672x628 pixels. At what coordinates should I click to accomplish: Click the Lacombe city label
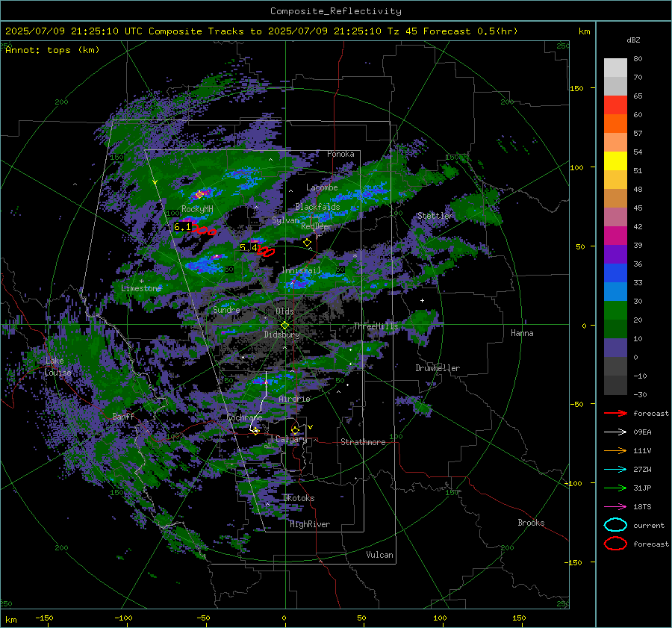coord(322,187)
